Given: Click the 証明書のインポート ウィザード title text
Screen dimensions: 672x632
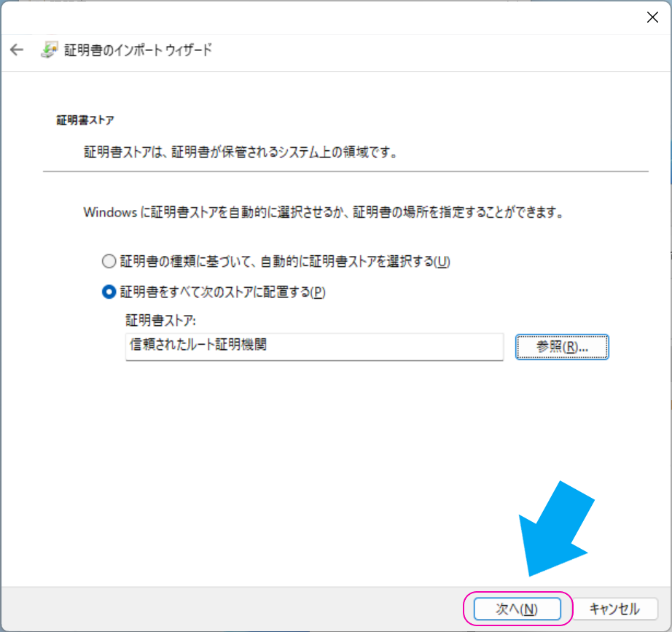Looking at the screenshot, I should pyautogui.click(x=138, y=50).
